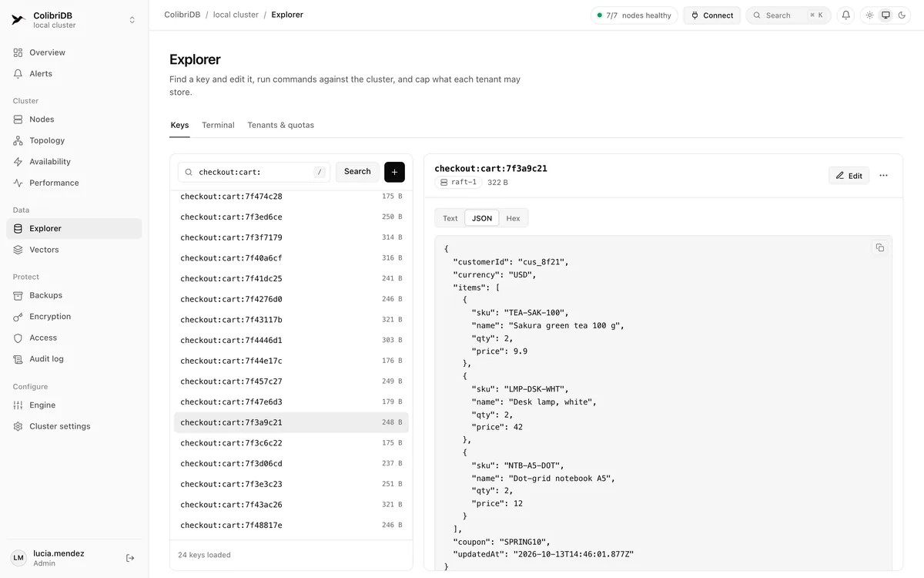Viewport: 924px width, 578px height.
Task: Click the sign-out icon next to lucia.mendez
Action: click(x=130, y=558)
